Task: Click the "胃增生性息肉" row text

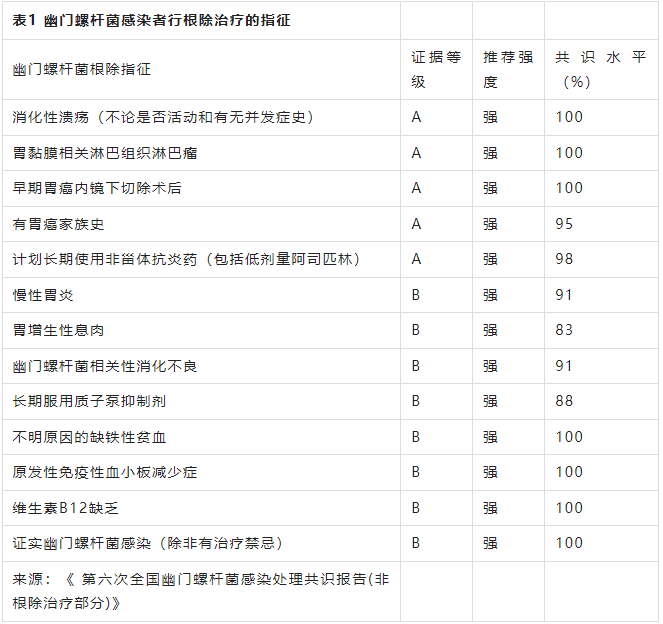Action: [58, 330]
